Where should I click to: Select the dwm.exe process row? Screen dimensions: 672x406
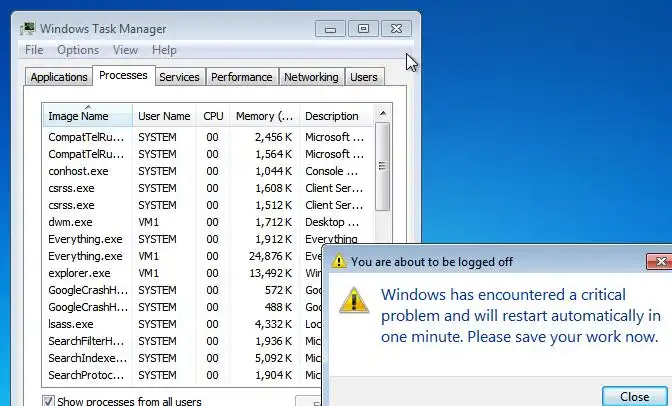pos(208,222)
